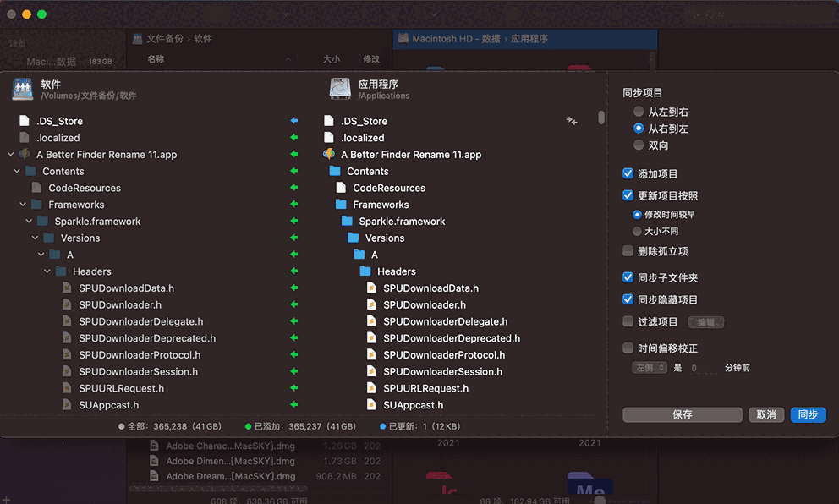The height and width of the screenshot is (504, 839).
Task: Click the sparkle icon beside right .DS_Store
Action: point(572,122)
